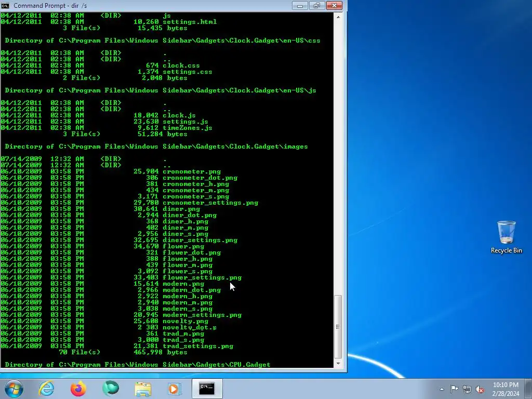Image resolution: width=532 pixels, height=399 pixels.
Task: Click the 'diner_s.png' file name
Action: click(185, 234)
